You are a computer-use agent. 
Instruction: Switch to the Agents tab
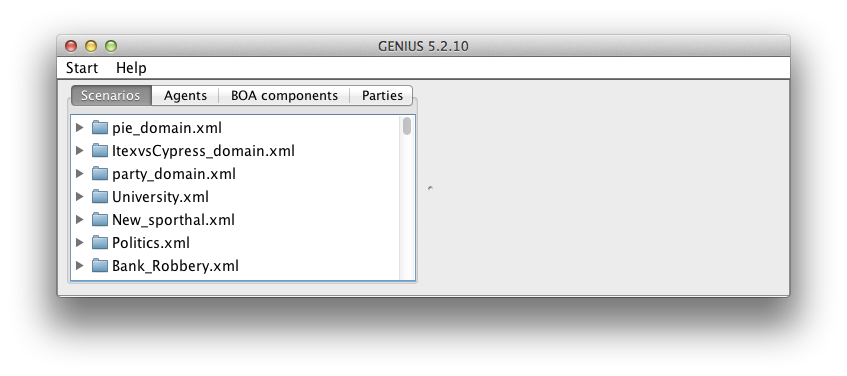[x=185, y=96]
